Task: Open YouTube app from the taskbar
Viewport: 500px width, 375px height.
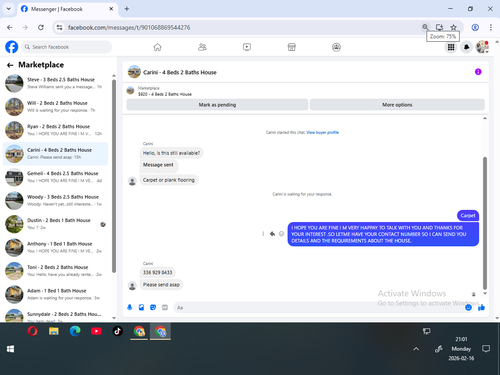Action: [x=96, y=331]
